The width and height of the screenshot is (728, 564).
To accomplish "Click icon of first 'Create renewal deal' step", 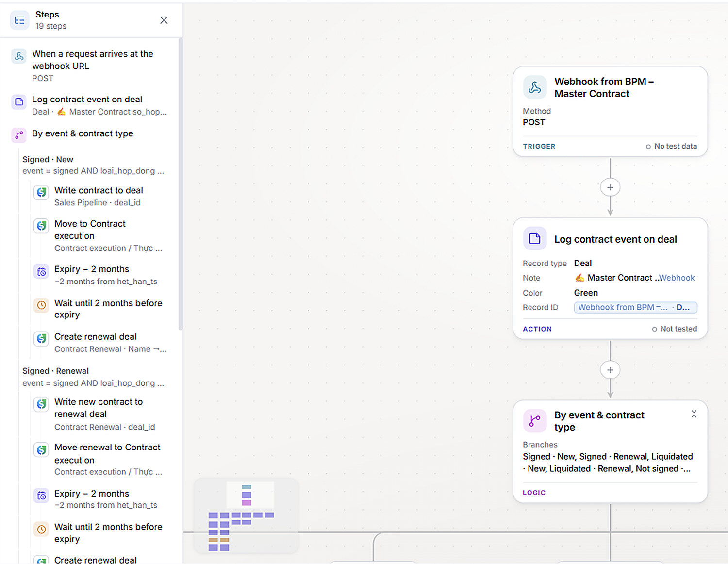I will [x=42, y=338].
